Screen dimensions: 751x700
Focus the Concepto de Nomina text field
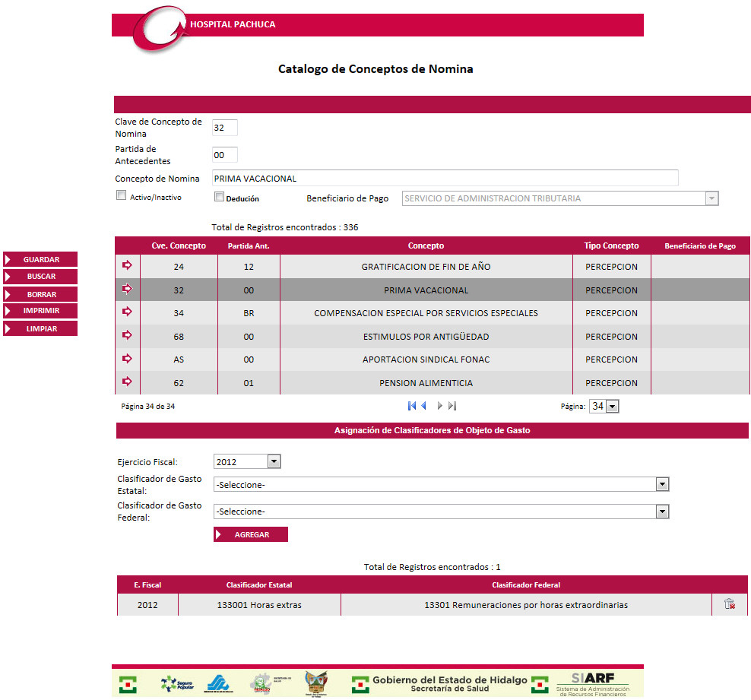[445, 178]
